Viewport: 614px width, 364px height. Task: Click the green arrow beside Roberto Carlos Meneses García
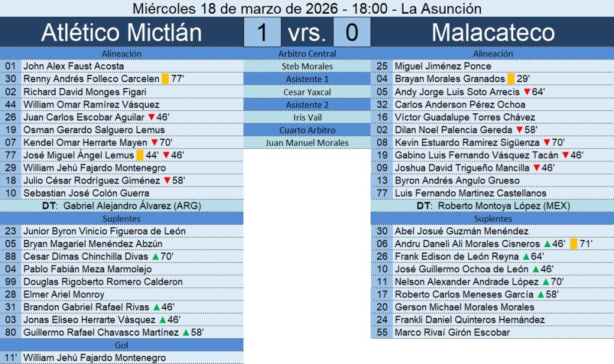(540, 295)
